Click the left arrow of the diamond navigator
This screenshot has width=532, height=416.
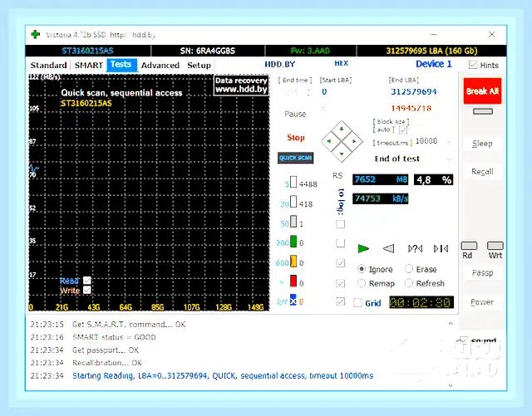tap(329, 141)
